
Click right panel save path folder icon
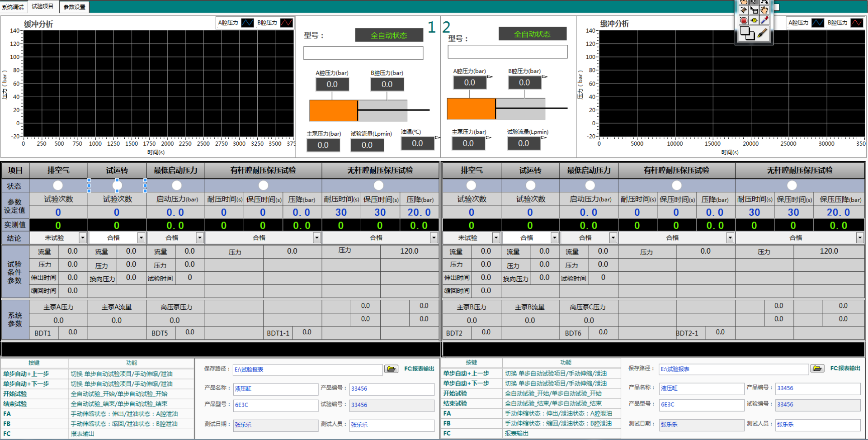click(817, 369)
